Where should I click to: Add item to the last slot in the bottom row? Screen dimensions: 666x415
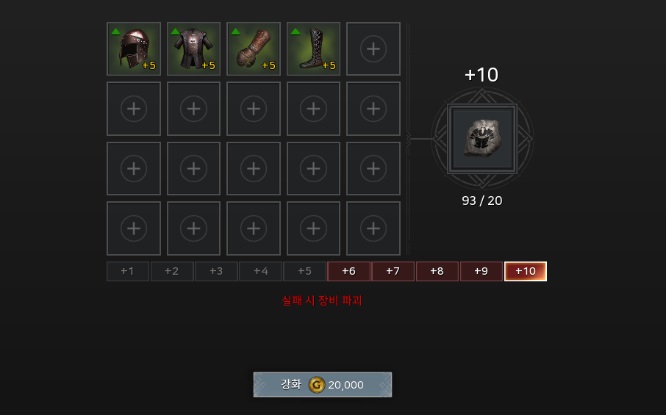click(373, 229)
